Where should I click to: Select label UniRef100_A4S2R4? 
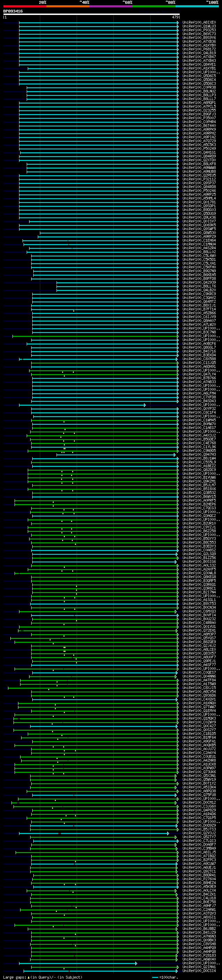click(x=199, y=248)
